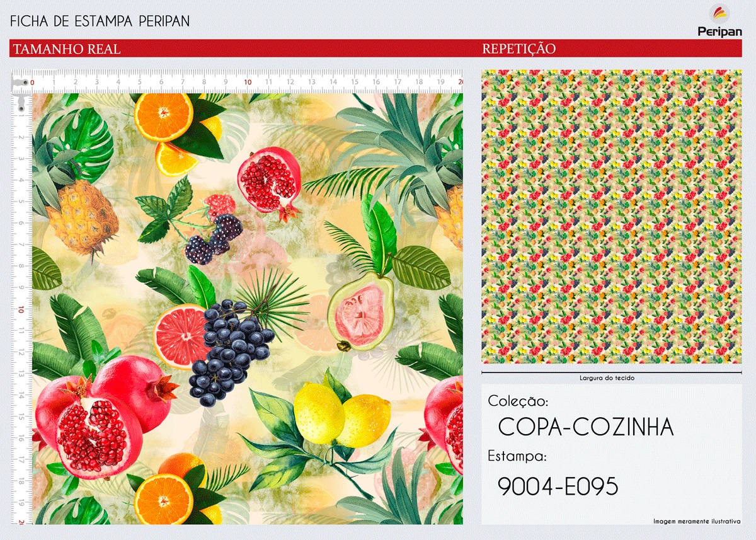Click the Imagem meramente ilustrativa note
Image resolution: width=756 pixels, height=540 pixels.
coord(697,520)
